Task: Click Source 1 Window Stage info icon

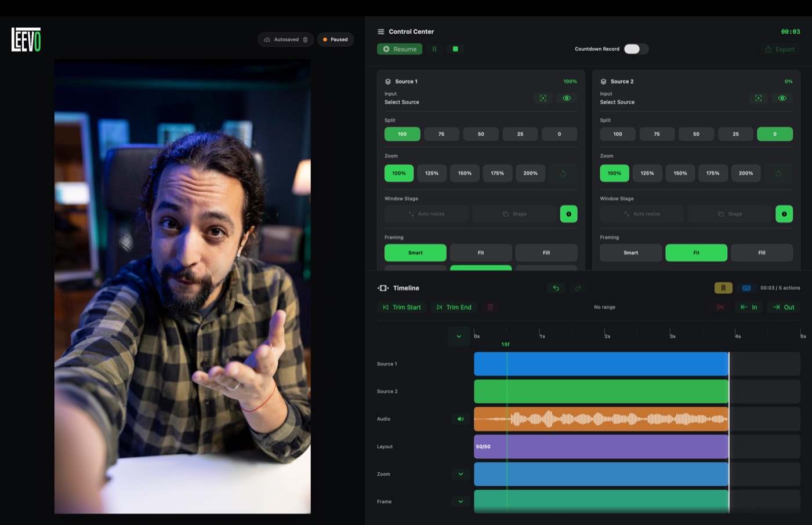Action: [568, 214]
